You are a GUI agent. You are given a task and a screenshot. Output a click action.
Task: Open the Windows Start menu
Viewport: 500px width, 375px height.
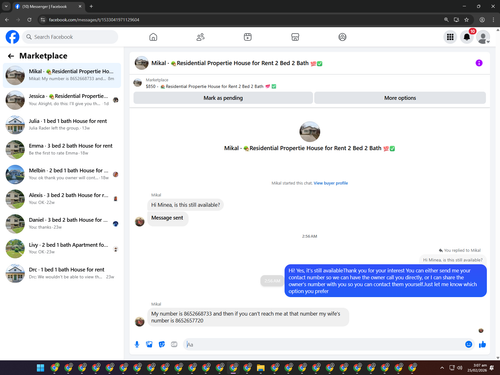[x=40, y=368]
